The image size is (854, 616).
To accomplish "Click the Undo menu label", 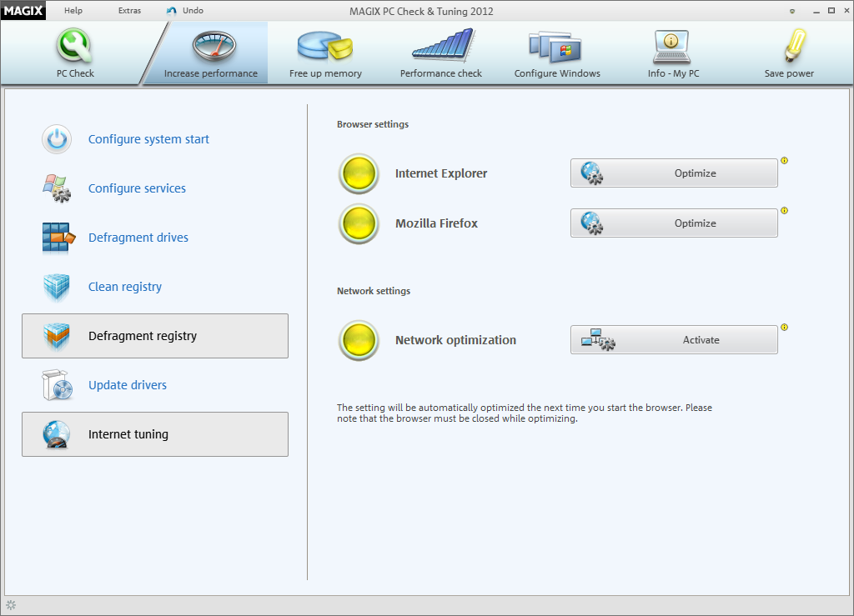I will [x=193, y=10].
